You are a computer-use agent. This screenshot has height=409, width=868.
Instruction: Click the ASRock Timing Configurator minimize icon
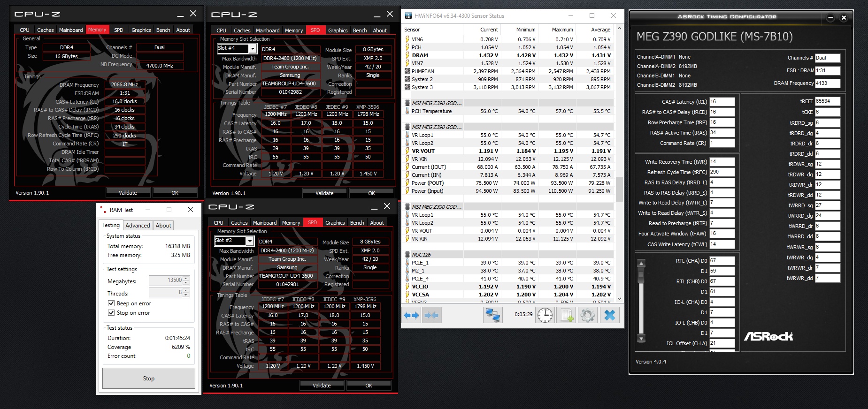click(x=830, y=18)
